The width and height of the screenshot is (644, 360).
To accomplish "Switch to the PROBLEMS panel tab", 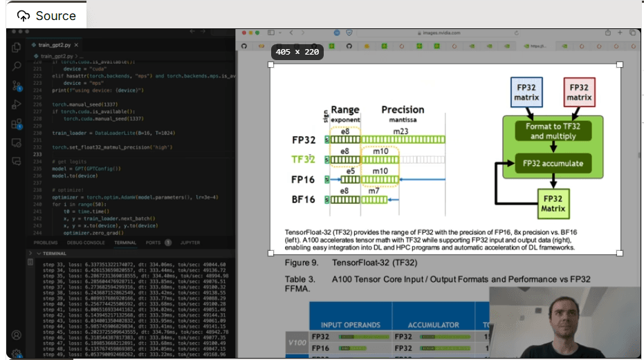I will pos(46,243).
